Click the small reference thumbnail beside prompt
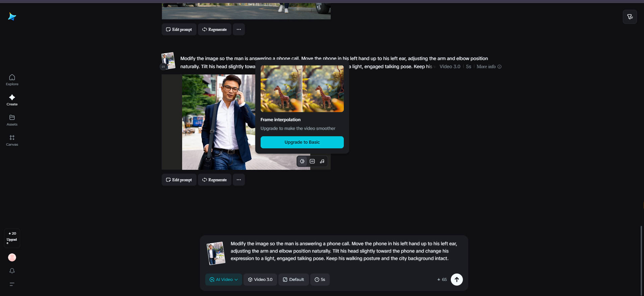Viewport: 644px width, 296px height. (168, 61)
